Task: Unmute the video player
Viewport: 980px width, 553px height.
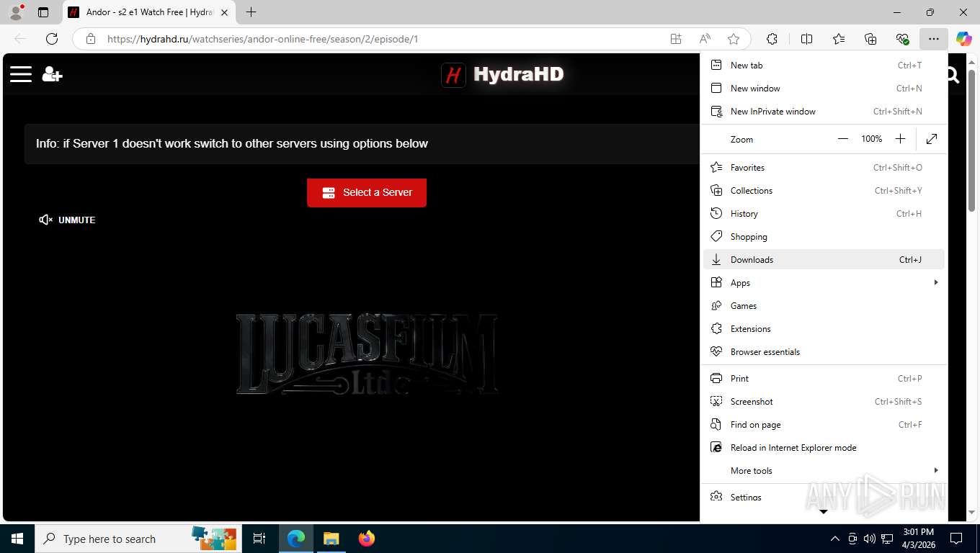Action: pos(67,220)
